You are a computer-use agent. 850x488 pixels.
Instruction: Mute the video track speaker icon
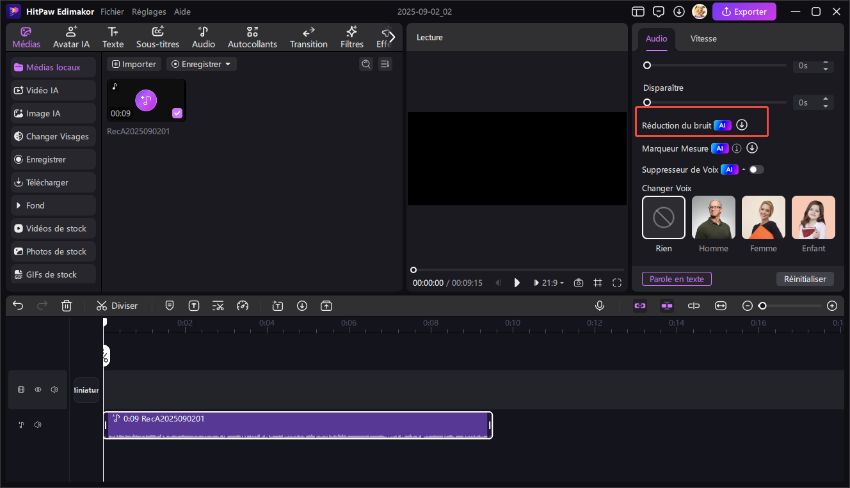55,389
